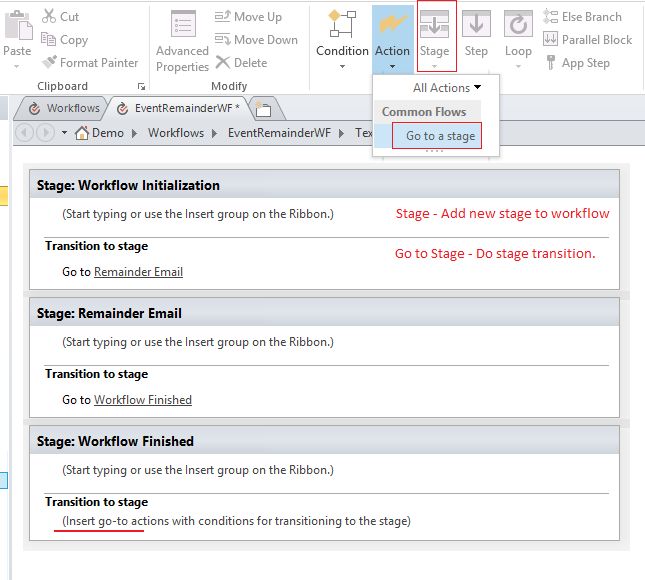Expand the Loop dropdown arrow

(518, 66)
